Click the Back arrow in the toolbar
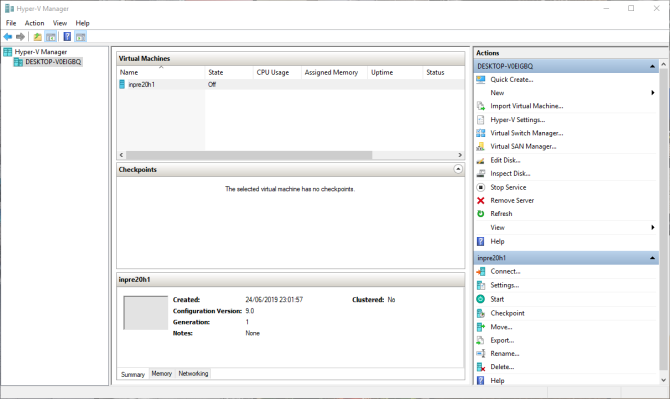The image size is (670, 399). click(x=8, y=37)
